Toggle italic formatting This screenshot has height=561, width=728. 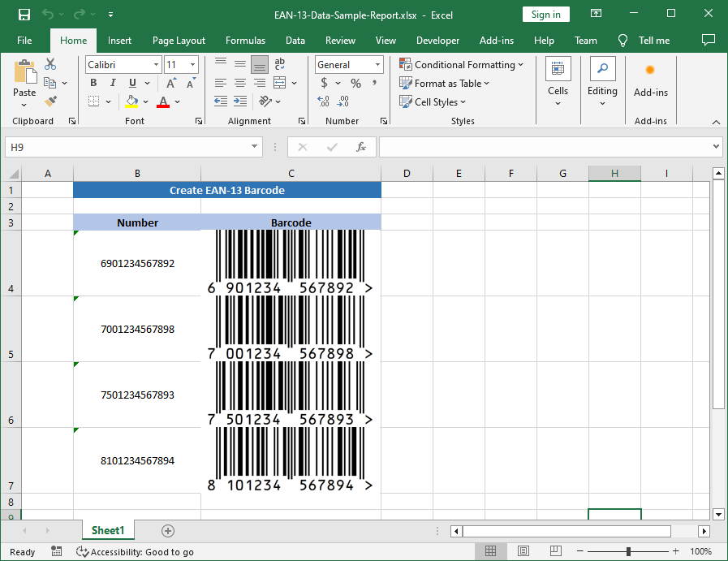[113, 83]
